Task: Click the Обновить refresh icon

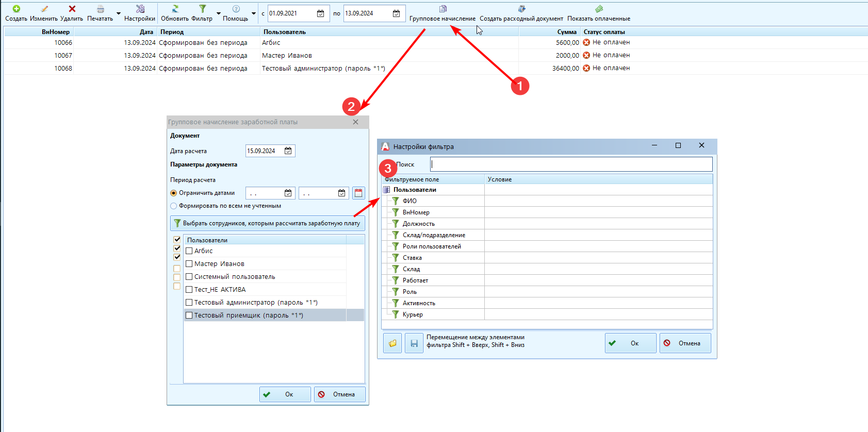Action: pyautogui.click(x=175, y=9)
